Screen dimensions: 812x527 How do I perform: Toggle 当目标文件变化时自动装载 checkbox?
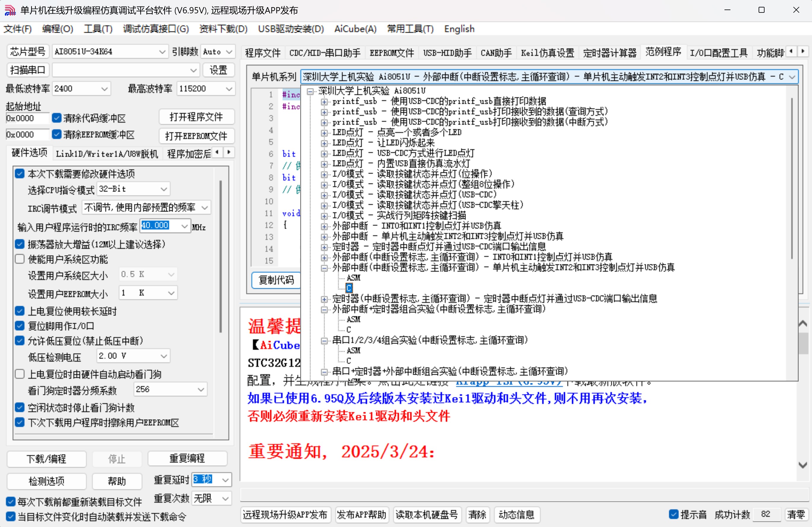tap(11, 516)
